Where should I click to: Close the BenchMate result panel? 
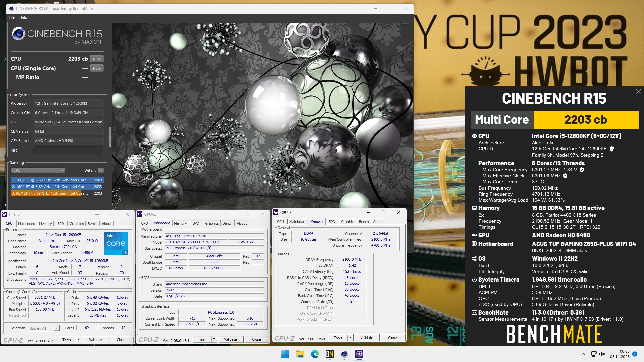[638, 92]
